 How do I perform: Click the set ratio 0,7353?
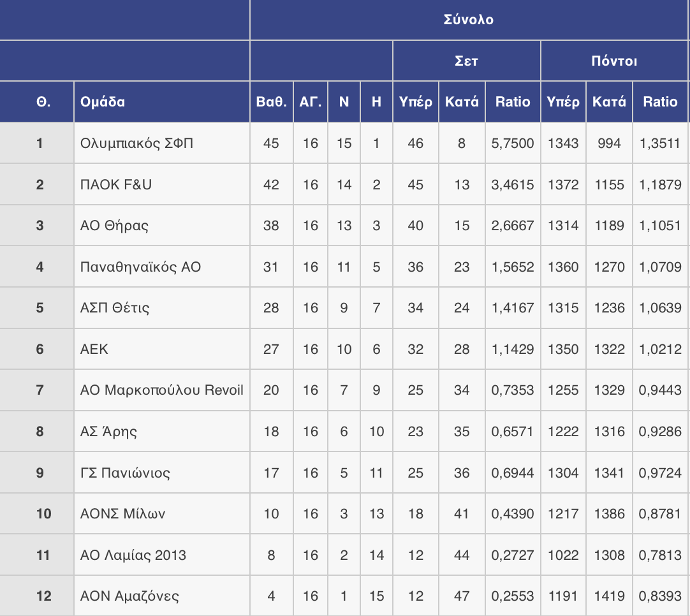513,390
